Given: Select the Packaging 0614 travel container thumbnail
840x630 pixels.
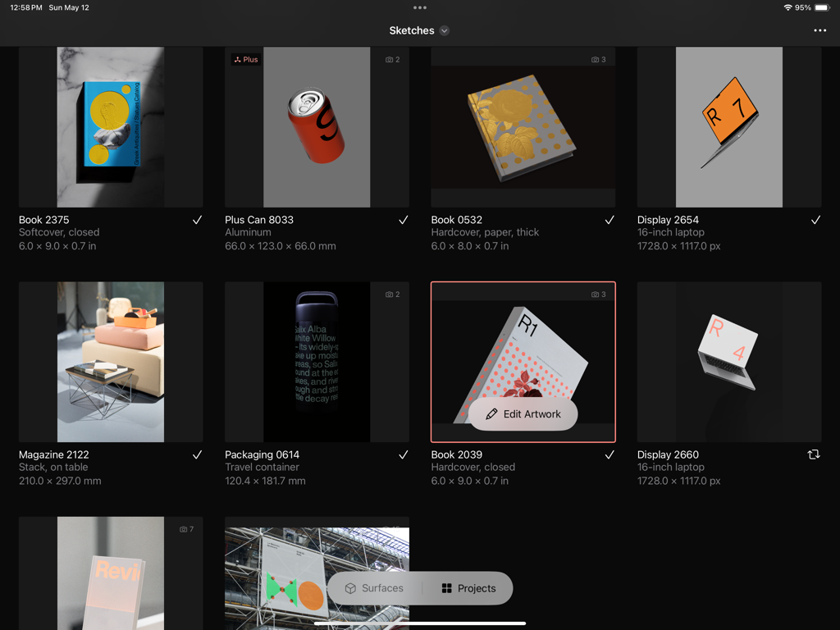Looking at the screenshot, I should click(317, 362).
